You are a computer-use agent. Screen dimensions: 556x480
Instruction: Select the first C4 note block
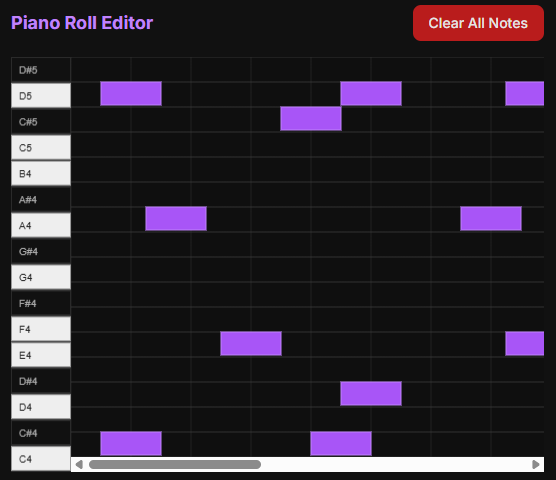coord(131,443)
